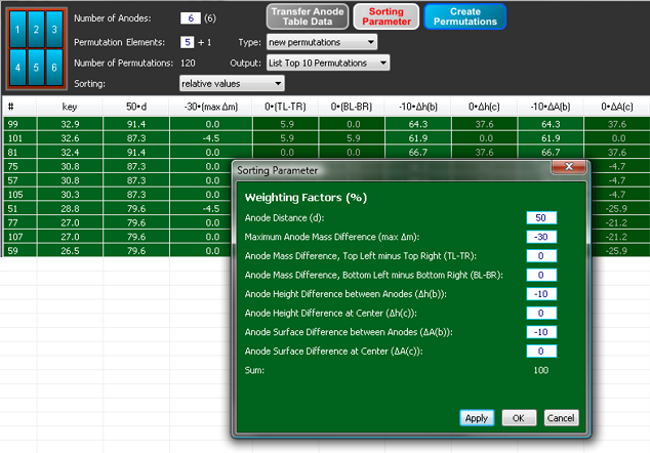Select permutation row 105
Image resolution: width=650 pixels, height=453 pixels.
pyautogui.click(x=117, y=194)
